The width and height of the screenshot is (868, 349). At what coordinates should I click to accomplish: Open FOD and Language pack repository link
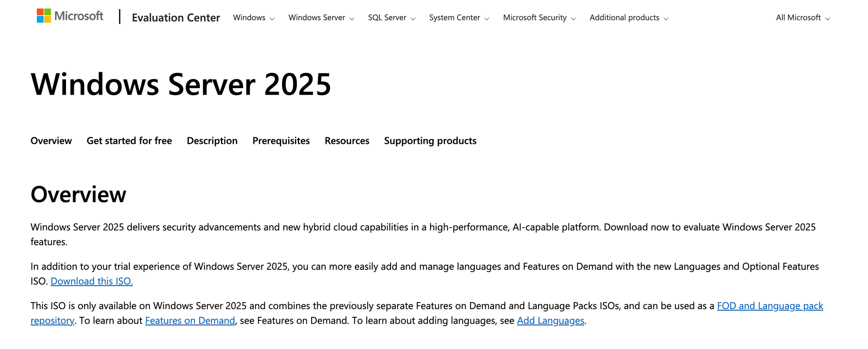pyautogui.click(x=770, y=306)
